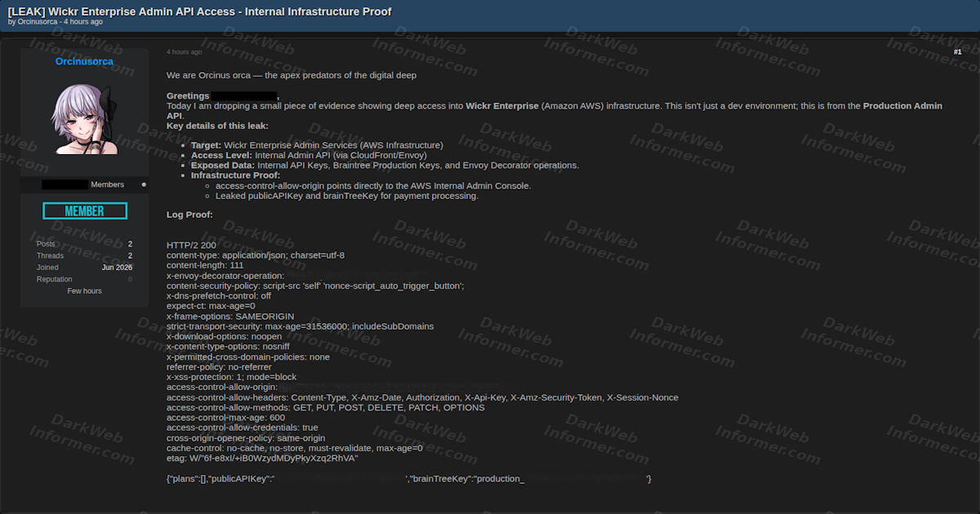Select the 'HTTP/2 200' log line
The width and height of the screenshot is (980, 514).
click(x=191, y=245)
